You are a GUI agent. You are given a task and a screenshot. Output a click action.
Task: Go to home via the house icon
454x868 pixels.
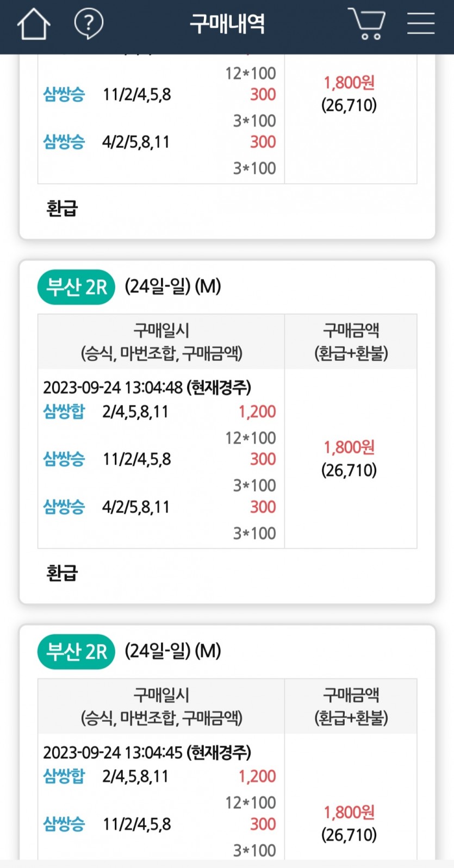click(x=34, y=24)
